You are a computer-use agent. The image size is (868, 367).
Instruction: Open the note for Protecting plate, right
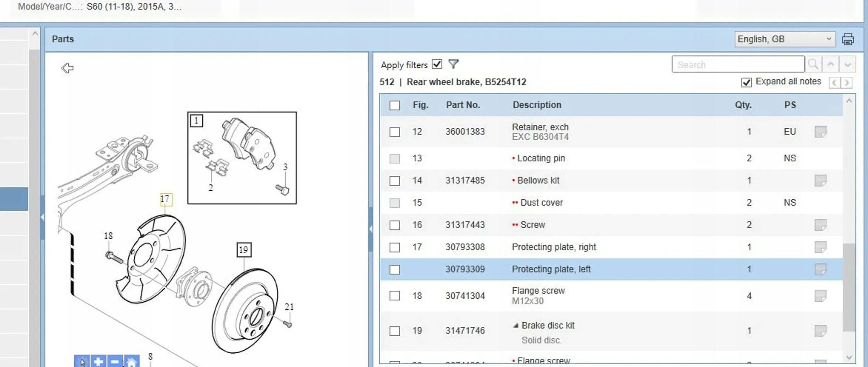coord(820,247)
